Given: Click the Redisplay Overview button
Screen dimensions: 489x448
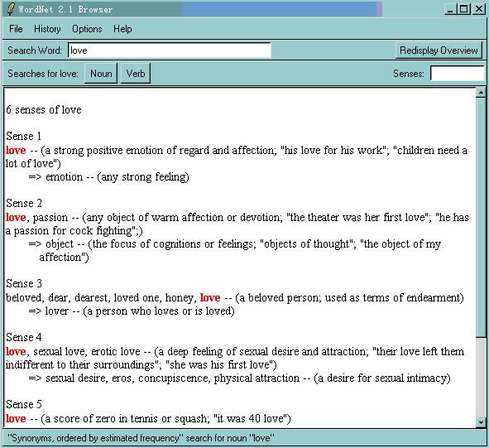Looking at the screenshot, I should click(439, 51).
